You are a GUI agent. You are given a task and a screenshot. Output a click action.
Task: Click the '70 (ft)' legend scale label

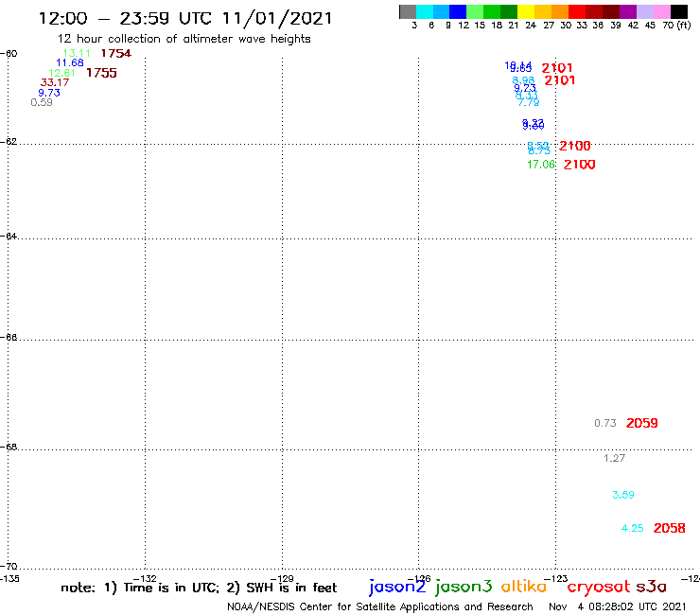tap(676, 26)
